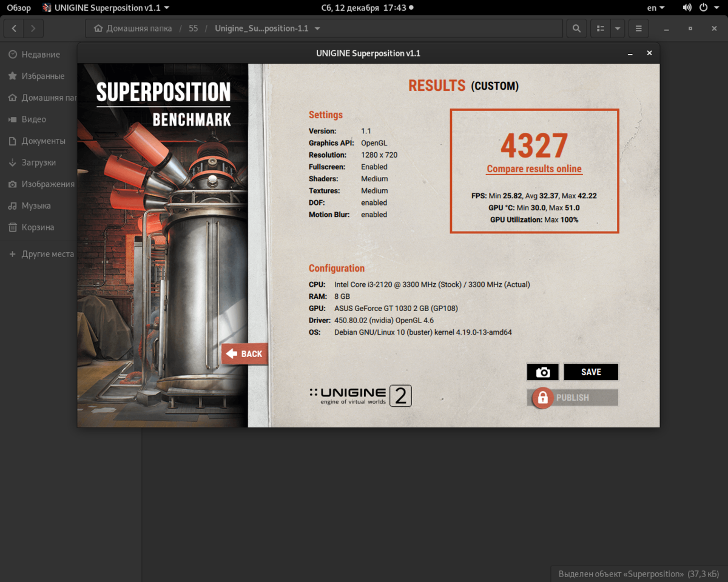Click the Graphics API value OpenGL

point(374,143)
